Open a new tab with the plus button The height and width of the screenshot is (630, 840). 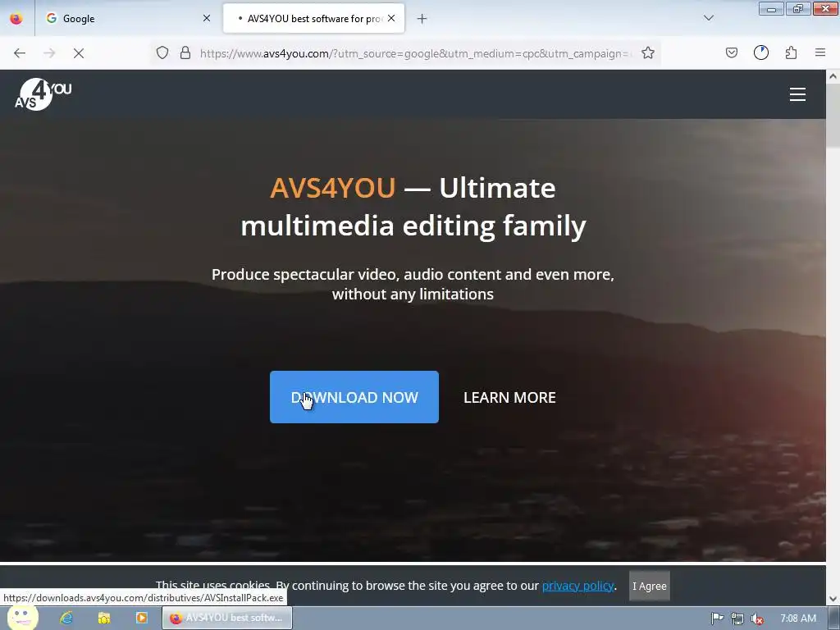tap(422, 19)
